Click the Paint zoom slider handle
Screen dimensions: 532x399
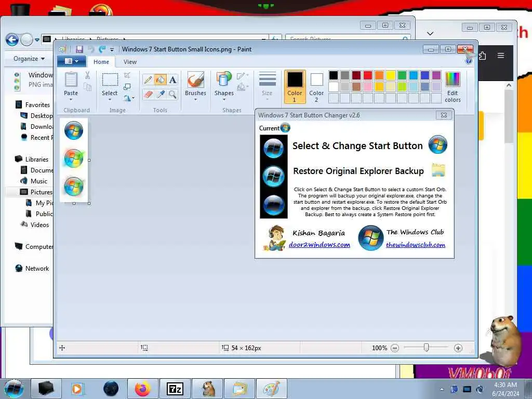[x=427, y=348]
